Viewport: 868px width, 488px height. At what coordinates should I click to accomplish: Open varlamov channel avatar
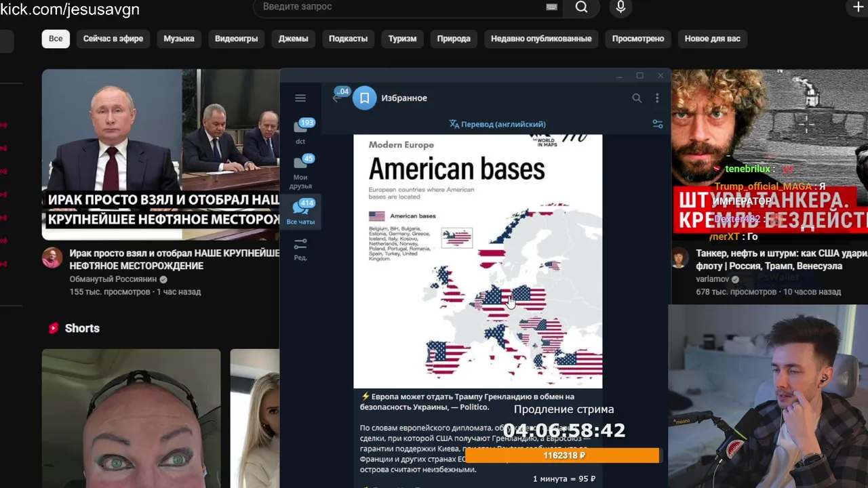coord(680,258)
